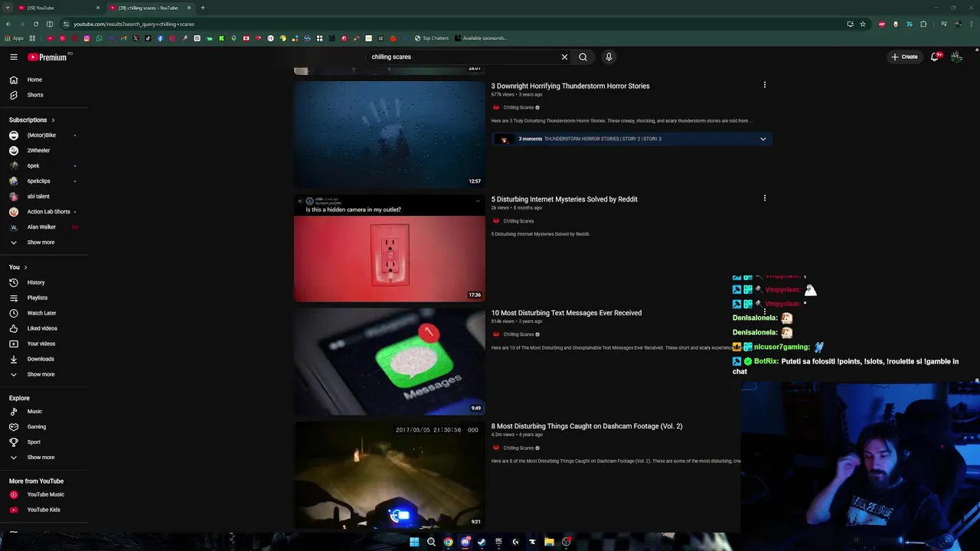Open Liked videos in the sidebar
Image resolution: width=980 pixels, height=551 pixels.
point(44,328)
